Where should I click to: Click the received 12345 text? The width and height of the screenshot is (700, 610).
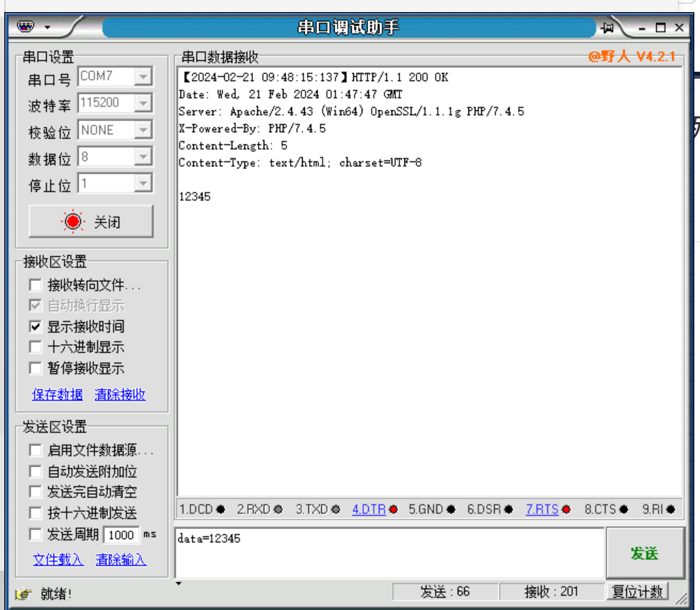pos(195,196)
